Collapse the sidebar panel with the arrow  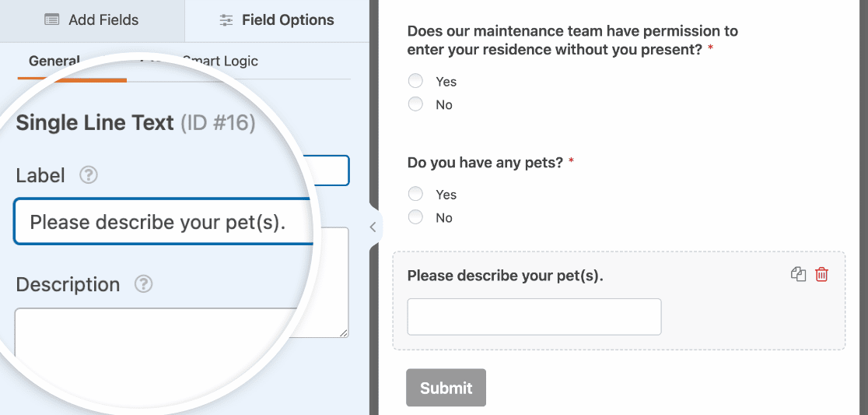click(373, 227)
